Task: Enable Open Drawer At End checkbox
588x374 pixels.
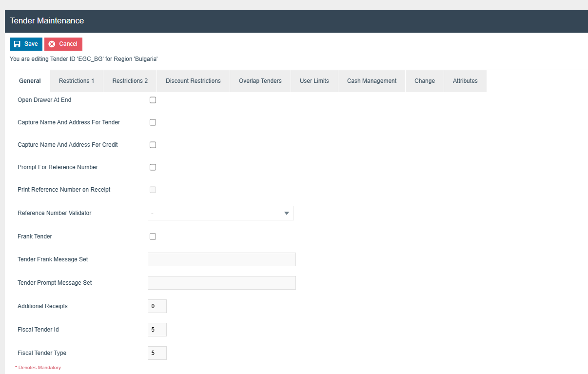Action: point(153,100)
